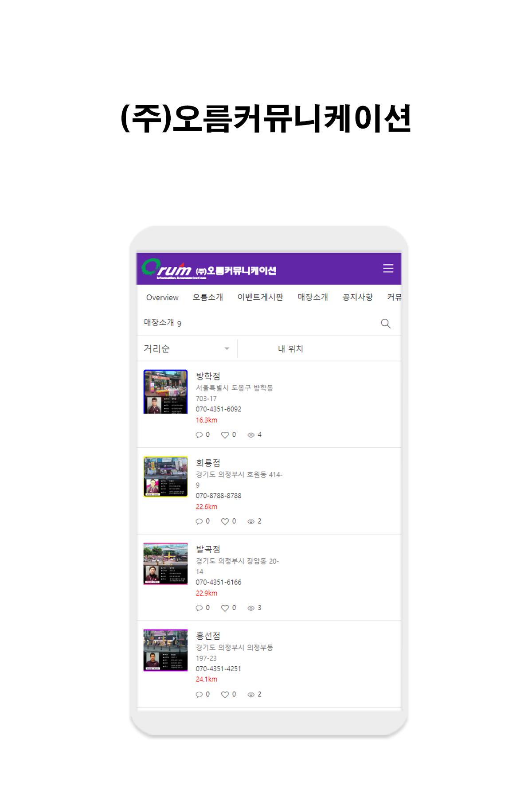
Task: Click the 16.3km distance label
Action: (x=207, y=420)
